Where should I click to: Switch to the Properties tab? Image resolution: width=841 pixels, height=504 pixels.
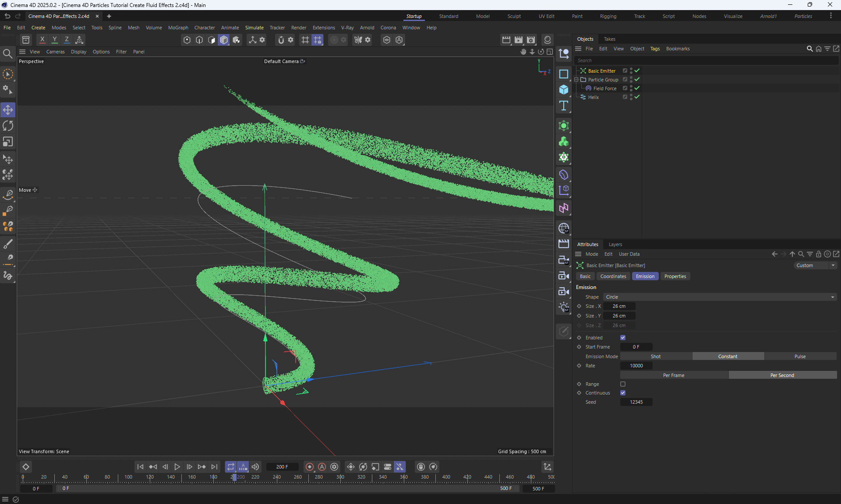675,276
